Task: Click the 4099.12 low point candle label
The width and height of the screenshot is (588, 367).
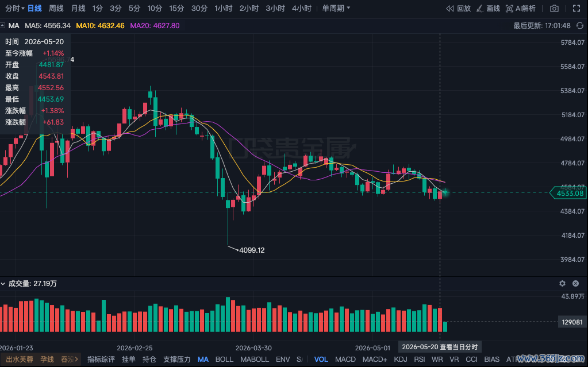Action: click(252, 250)
